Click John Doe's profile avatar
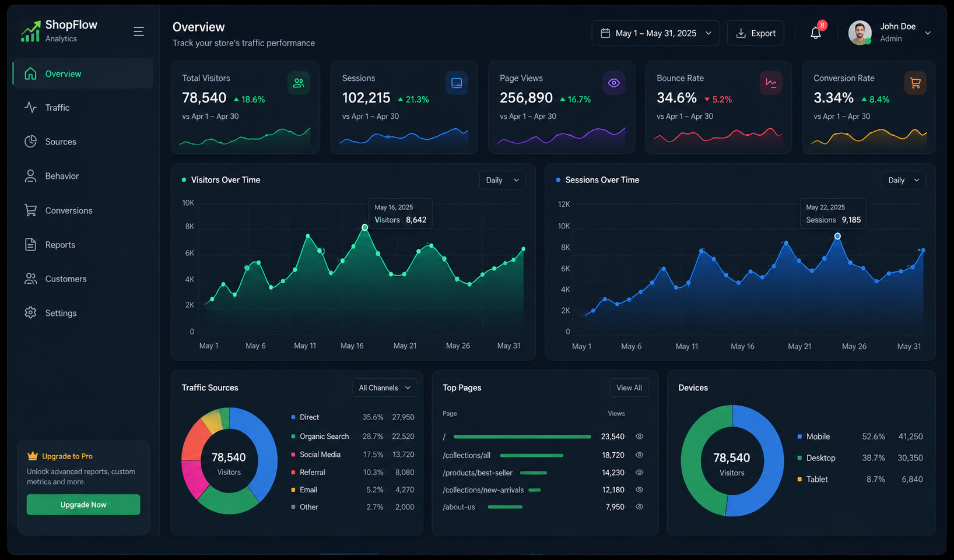954x560 pixels. pyautogui.click(x=860, y=33)
